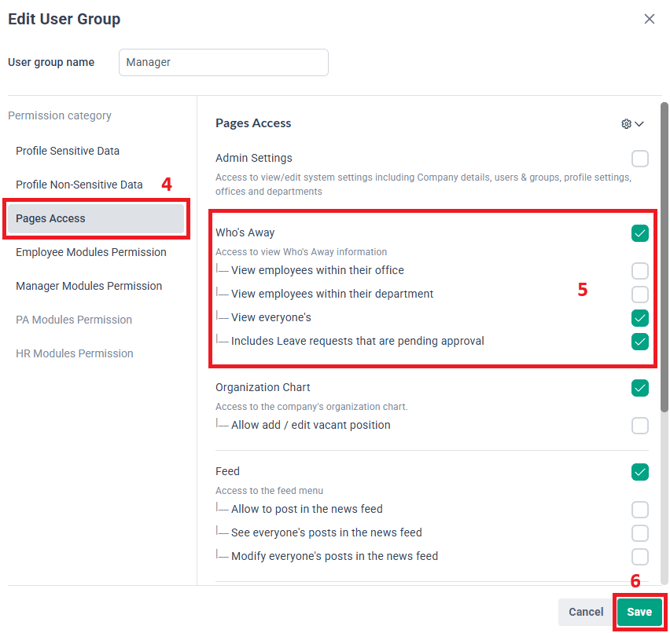Open the Pages Access gear settings dropdown
Viewport: 670px width, 633px height.
pyautogui.click(x=632, y=124)
